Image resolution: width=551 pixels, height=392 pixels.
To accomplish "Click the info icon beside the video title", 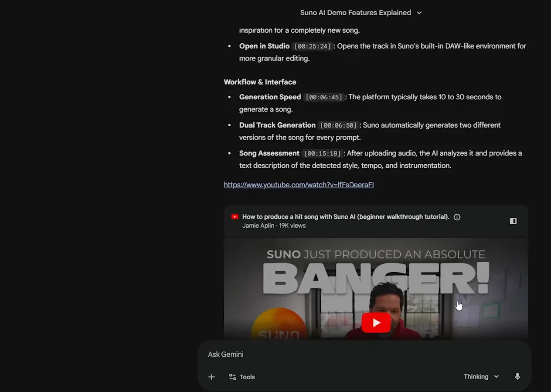I will click(x=457, y=217).
